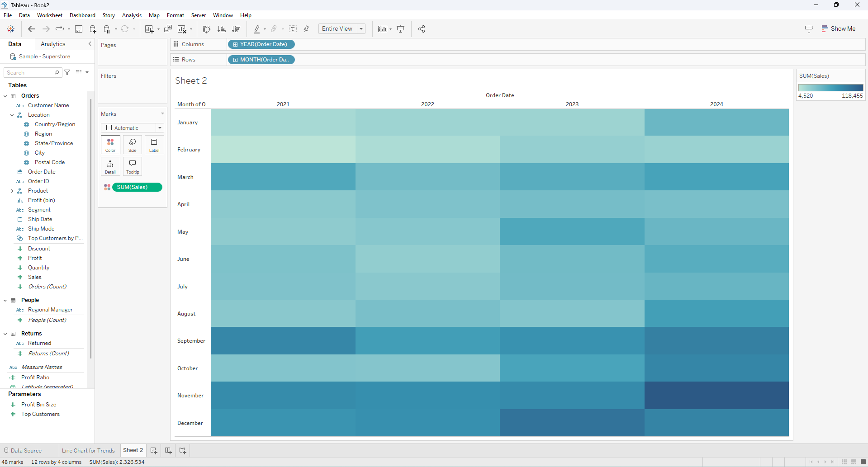Screen dimensions: 868x467
Task: Open Label settings in Marks card
Action: click(154, 145)
